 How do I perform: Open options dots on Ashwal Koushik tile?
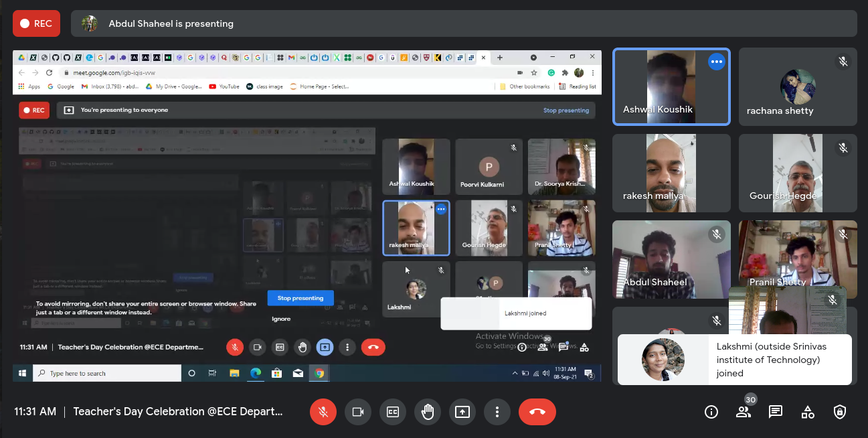pyautogui.click(x=717, y=62)
